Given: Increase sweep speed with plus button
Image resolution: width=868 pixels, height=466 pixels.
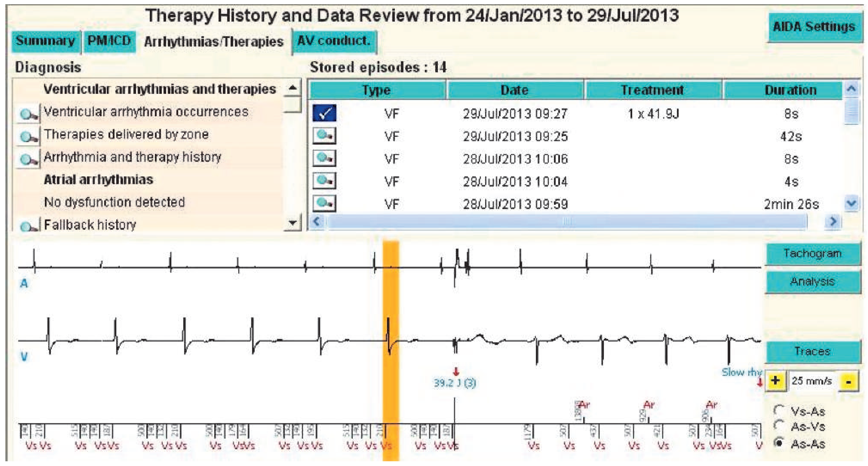Looking at the screenshot, I should pos(775,381).
